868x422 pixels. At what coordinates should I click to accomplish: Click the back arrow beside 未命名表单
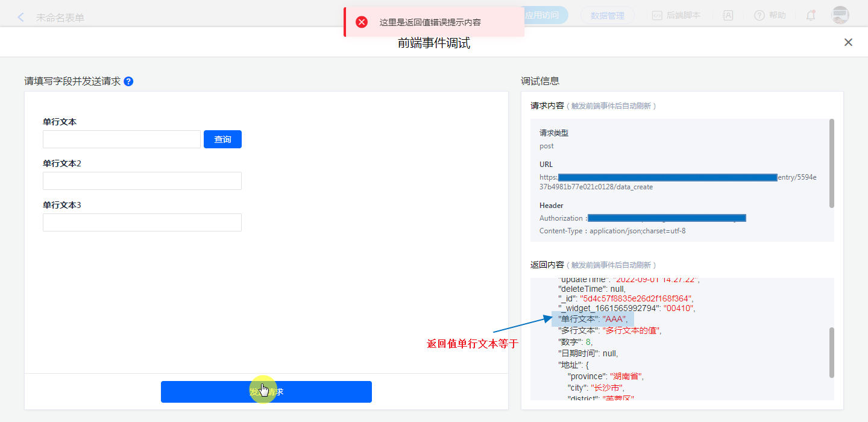pyautogui.click(x=21, y=17)
